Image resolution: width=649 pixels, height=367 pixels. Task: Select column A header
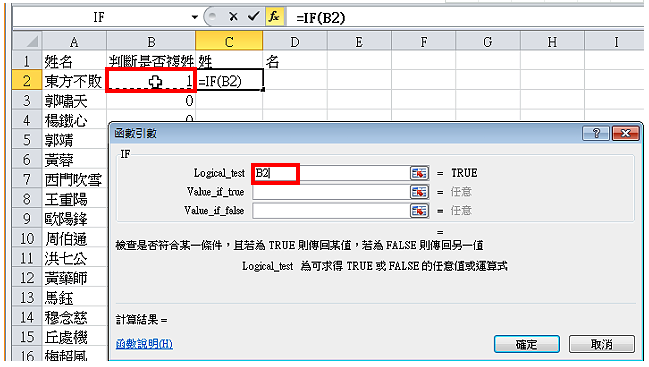coord(74,42)
